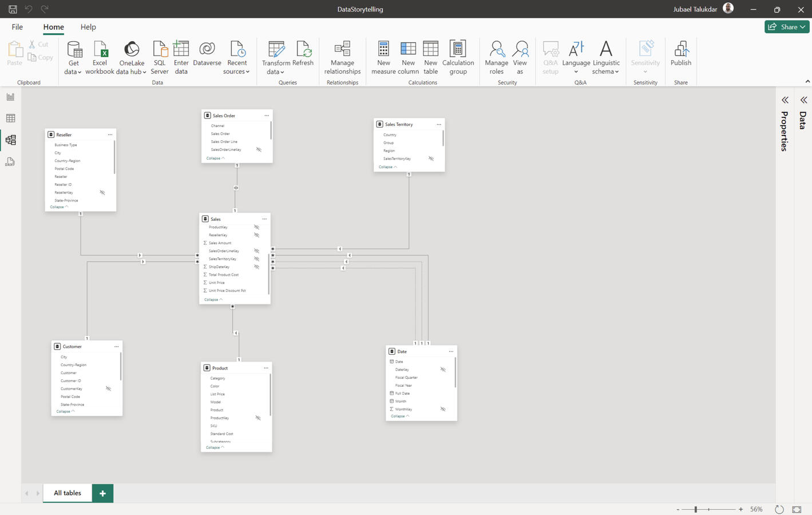The height and width of the screenshot is (515, 812).
Task: Publish the report
Action: click(681, 54)
